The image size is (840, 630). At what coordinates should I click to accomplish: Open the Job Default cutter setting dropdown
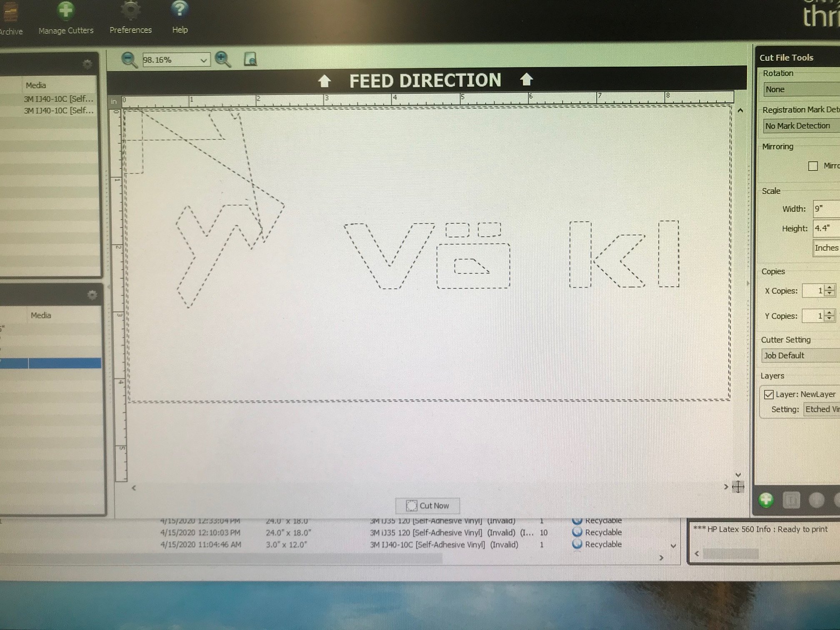(801, 355)
